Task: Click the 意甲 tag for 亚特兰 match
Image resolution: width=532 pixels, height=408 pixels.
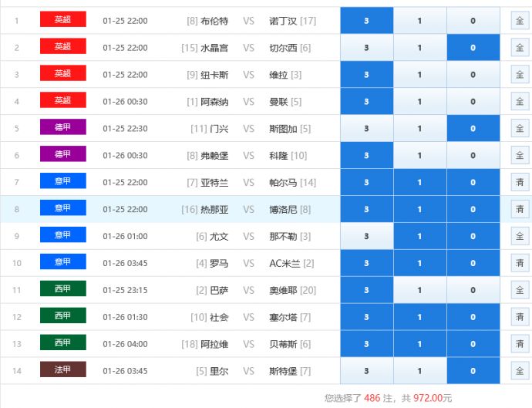Action: [x=62, y=182]
